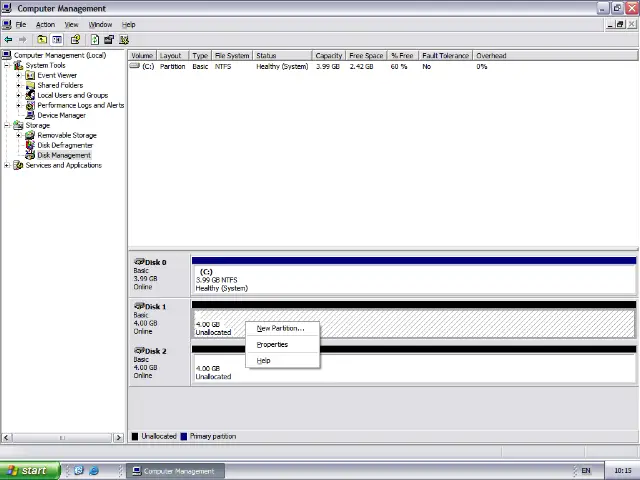Viewport: 640px width, 480px height.
Task: Click the (C:) volume drive icon in list
Action: [x=135, y=66]
